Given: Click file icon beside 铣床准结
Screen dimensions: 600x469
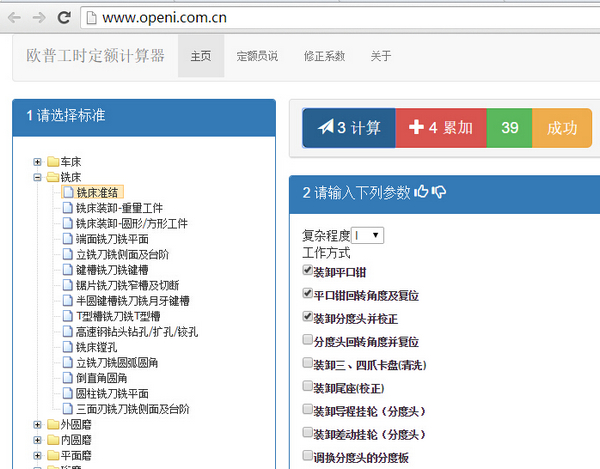Looking at the screenshot, I should pyautogui.click(x=68, y=192).
